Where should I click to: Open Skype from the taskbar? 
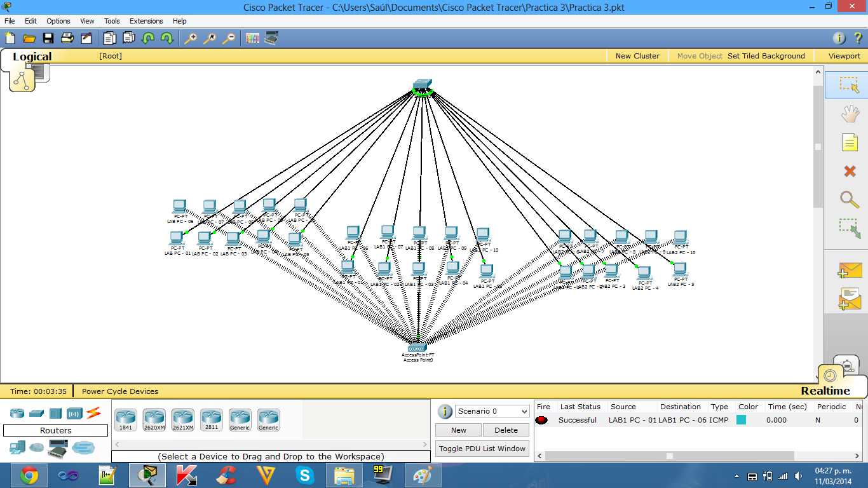click(x=305, y=475)
